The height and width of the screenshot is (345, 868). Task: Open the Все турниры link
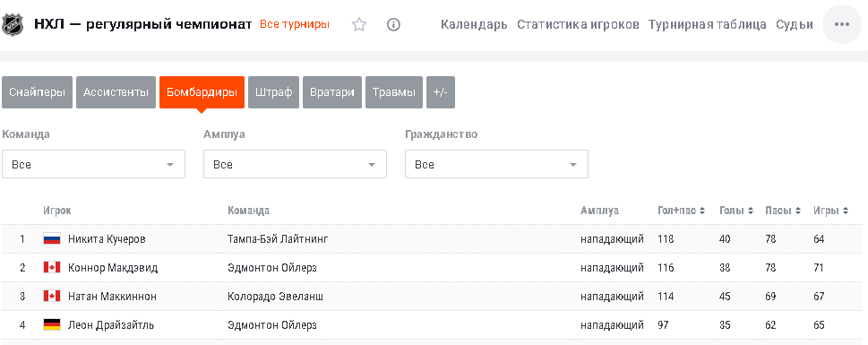[295, 24]
